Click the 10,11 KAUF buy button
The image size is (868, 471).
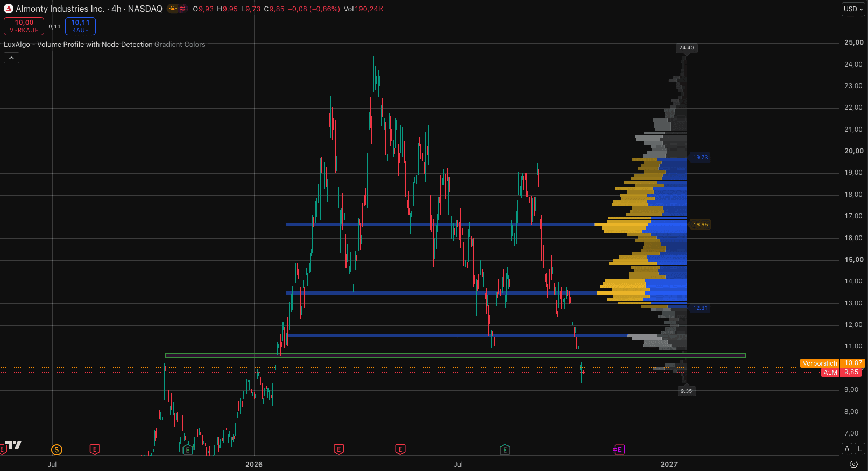click(x=80, y=26)
